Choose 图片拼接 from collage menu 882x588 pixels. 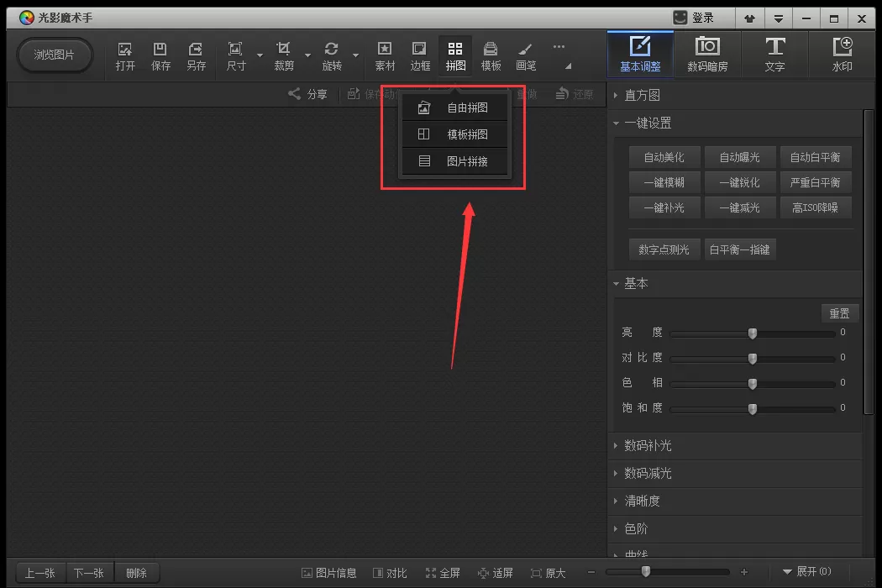point(454,161)
